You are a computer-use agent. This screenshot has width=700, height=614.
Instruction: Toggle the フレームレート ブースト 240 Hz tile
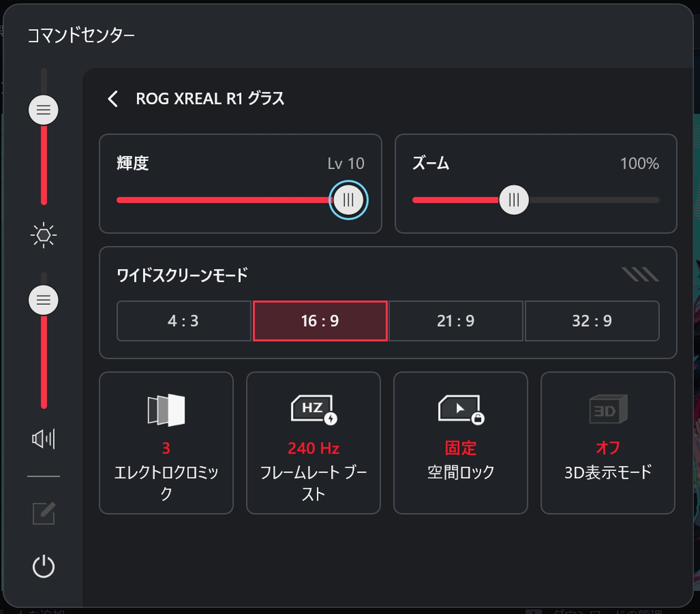point(314,443)
